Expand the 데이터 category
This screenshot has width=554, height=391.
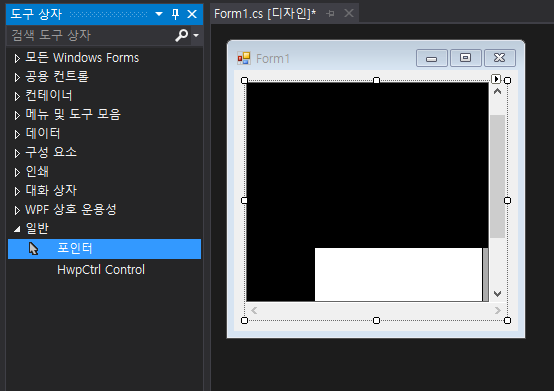tap(17, 134)
